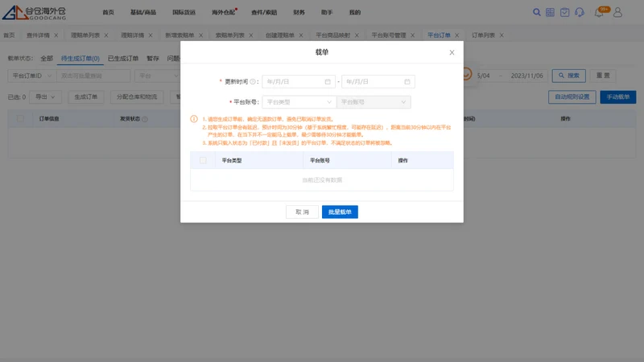The width and height of the screenshot is (644, 362).
Task: Open the customer service headset icon
Action: pos(580,12)
